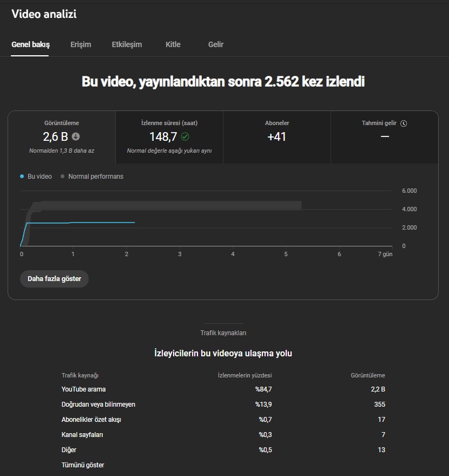Click the gray Normal performans legend dot
The width and height of the screenshot is (449, 476).
point(62,177)
